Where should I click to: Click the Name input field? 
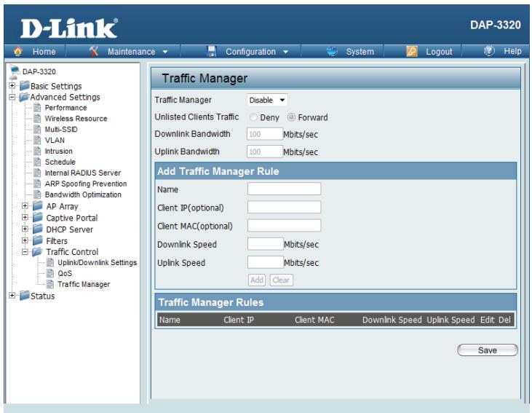[x=284, y=189]
